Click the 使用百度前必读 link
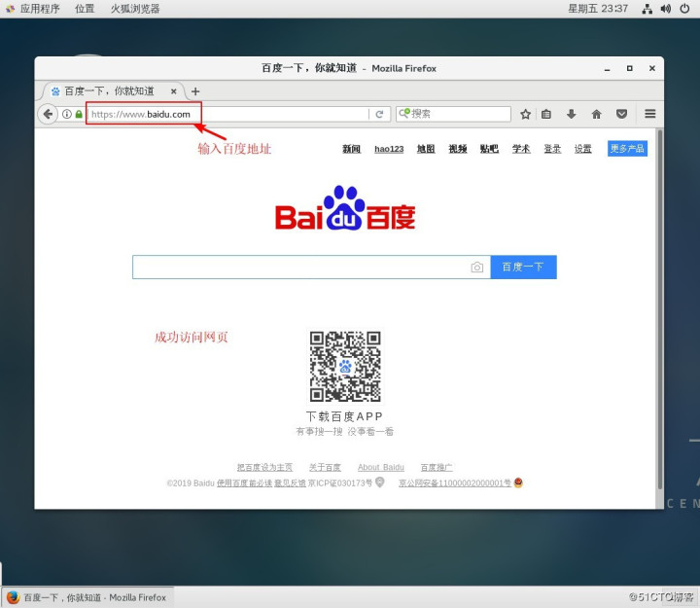This screenshot has height=608, width=700. 244,483
